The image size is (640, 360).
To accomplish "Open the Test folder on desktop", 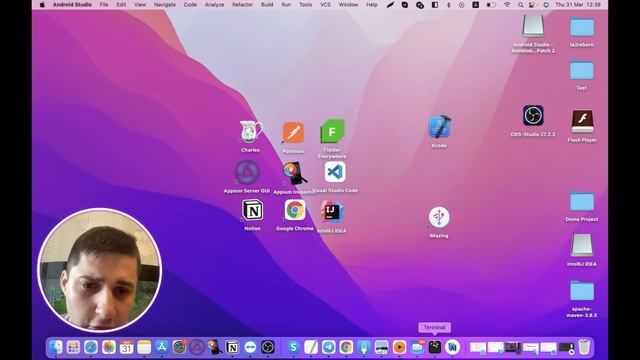I will click(x=582, y=70).
